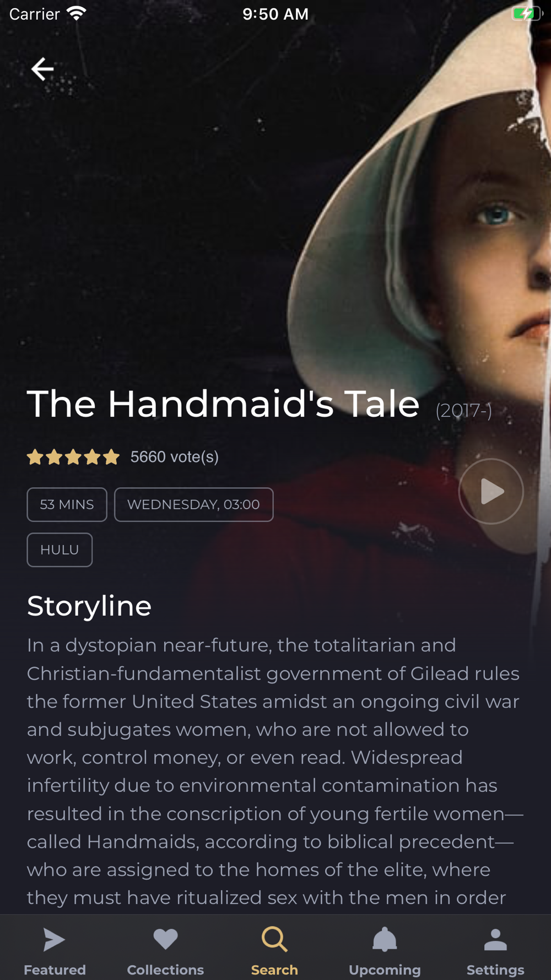Tap the Handmaid poster backdrop image
The image size is (551, 980).
pos(275,220)
